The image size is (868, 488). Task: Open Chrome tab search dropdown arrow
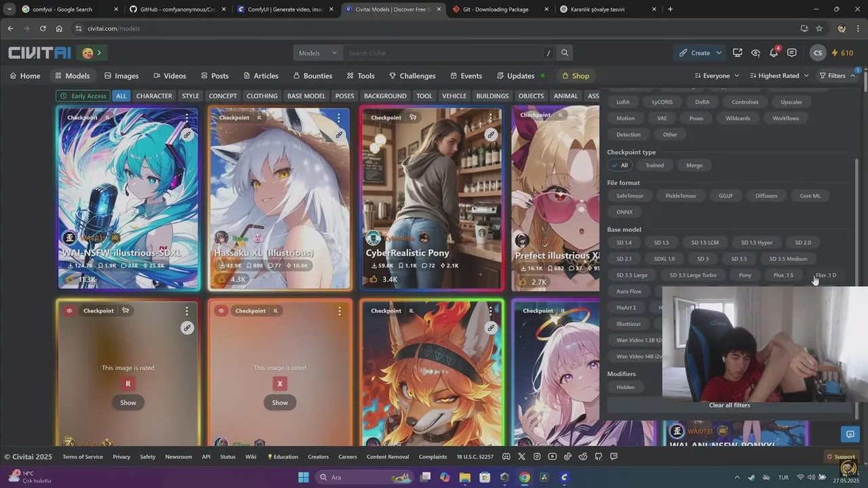click(9, 9)
